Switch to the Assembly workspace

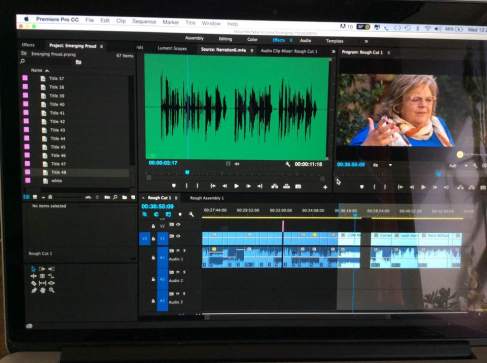[194, 38]
